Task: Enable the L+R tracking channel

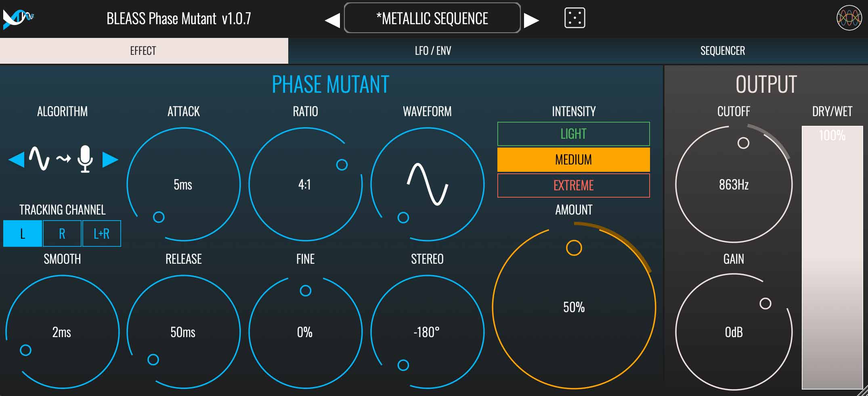Action: point(101,233)
